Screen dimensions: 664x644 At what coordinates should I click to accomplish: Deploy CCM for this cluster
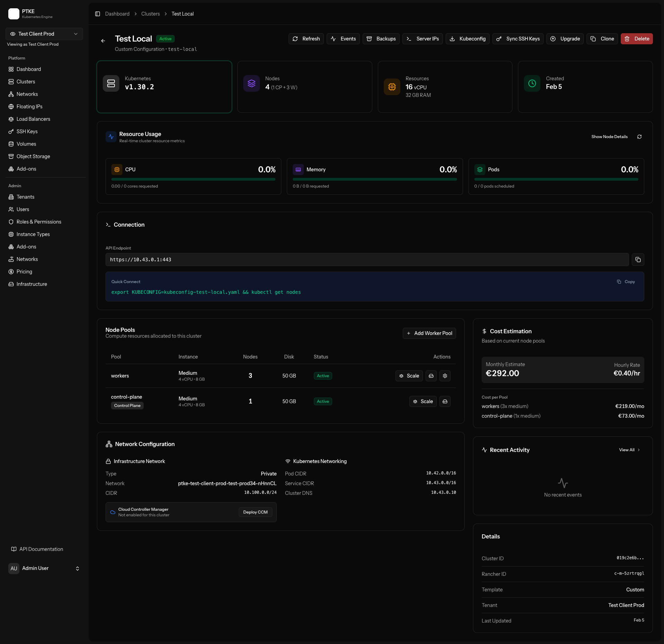[255, 512]
